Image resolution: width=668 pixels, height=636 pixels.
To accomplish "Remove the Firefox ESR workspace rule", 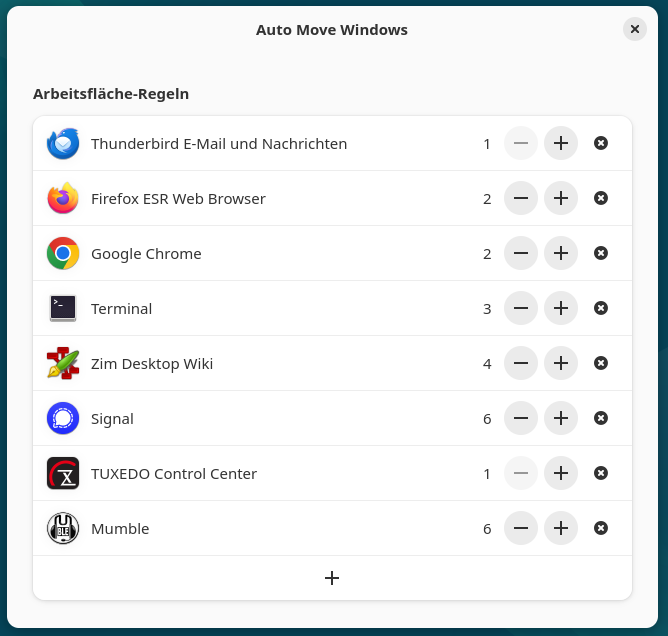I will [x=601, y=198].
